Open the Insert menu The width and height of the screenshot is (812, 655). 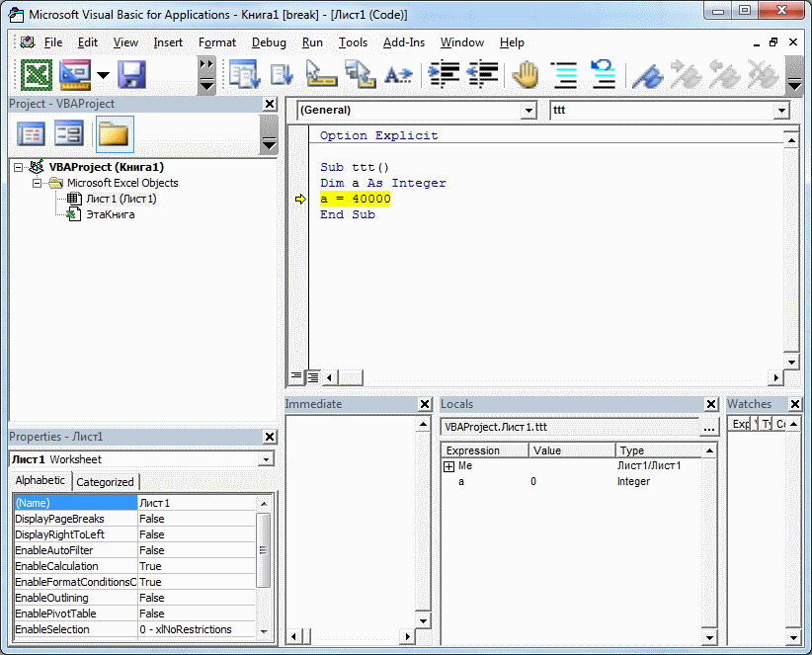tap(168, 42)
